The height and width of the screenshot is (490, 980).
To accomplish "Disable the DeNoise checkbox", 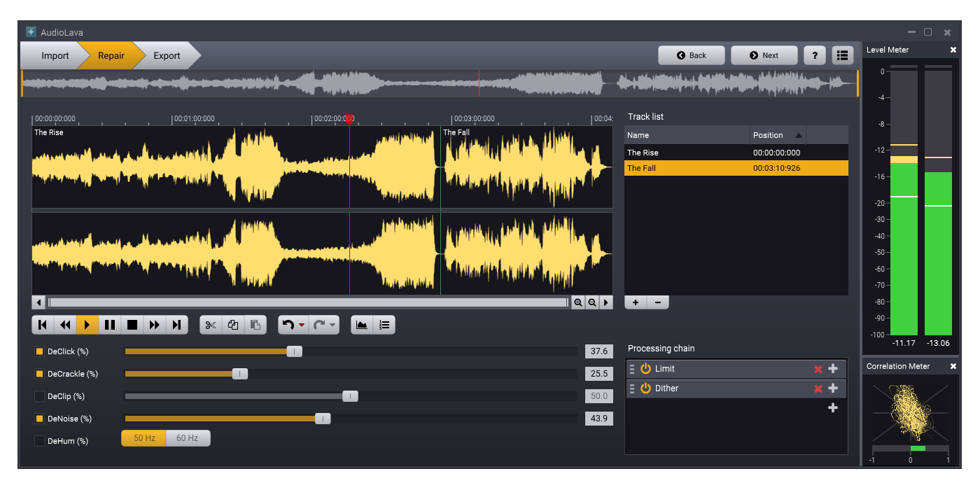I will [x=40, y=419].
